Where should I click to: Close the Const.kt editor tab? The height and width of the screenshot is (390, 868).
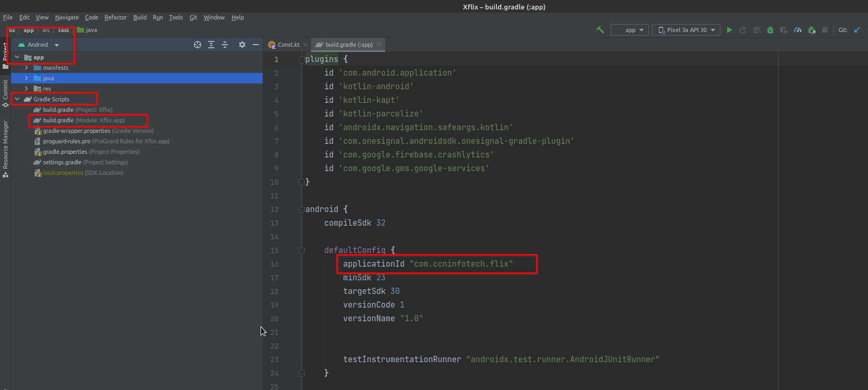[305, 45]
